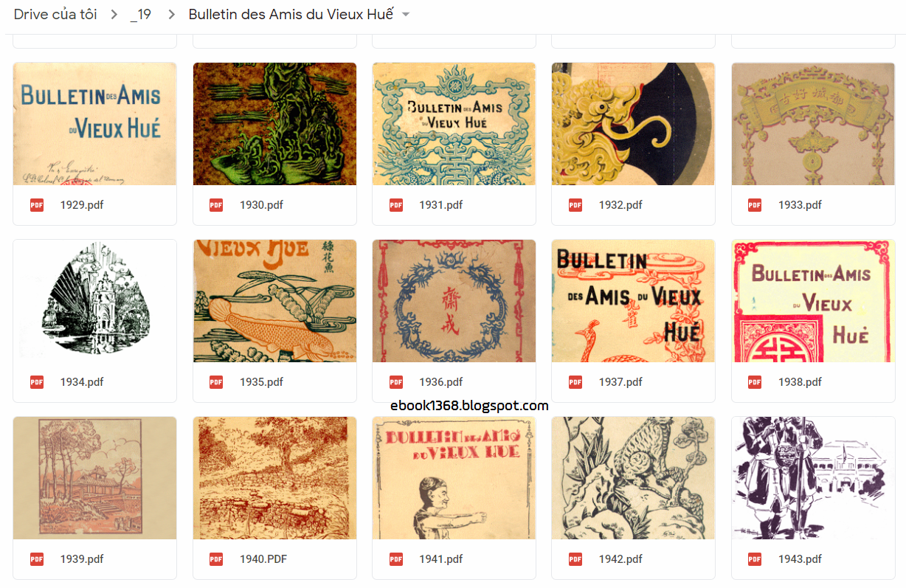Select the 1931.pdf cover thumbnail

coord(454,124)
